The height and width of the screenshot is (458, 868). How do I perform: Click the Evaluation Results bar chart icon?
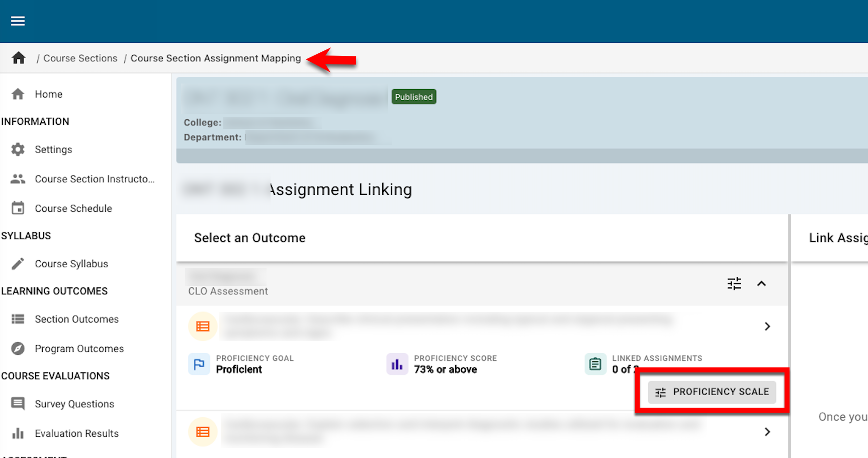[x=18, y=433]
